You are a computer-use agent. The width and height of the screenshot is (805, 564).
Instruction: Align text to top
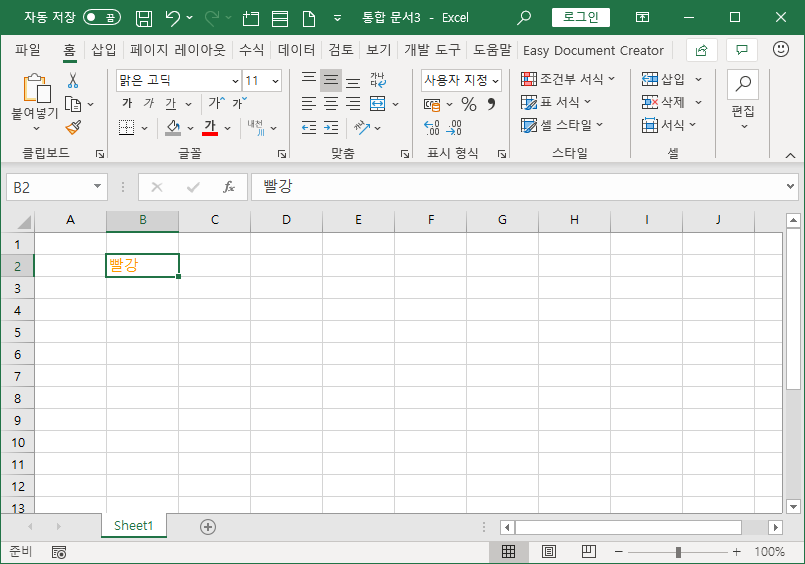(309, 80)
